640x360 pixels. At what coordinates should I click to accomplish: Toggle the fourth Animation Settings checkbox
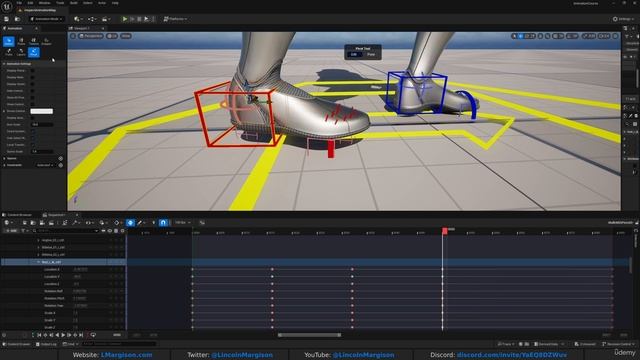(32, 91)
